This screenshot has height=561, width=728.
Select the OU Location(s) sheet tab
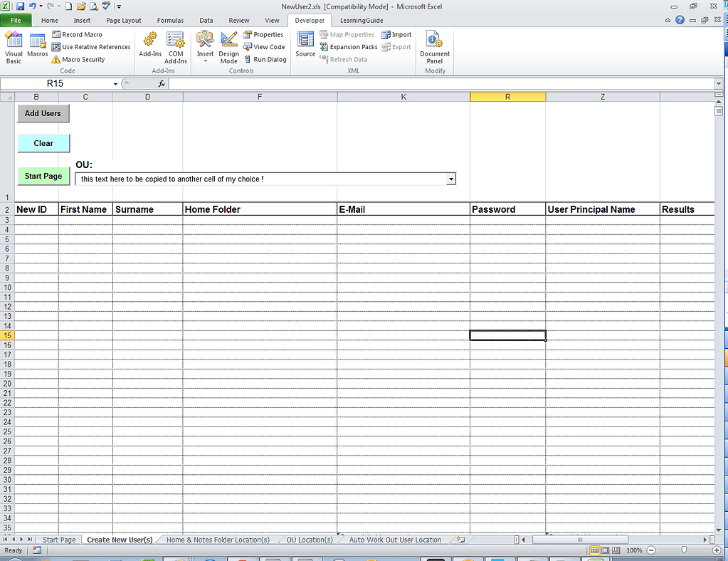click(x=309, y=540)
